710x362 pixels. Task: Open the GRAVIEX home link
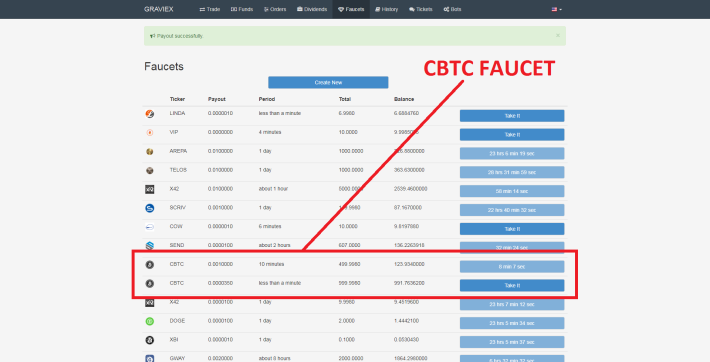coord(158,9)
